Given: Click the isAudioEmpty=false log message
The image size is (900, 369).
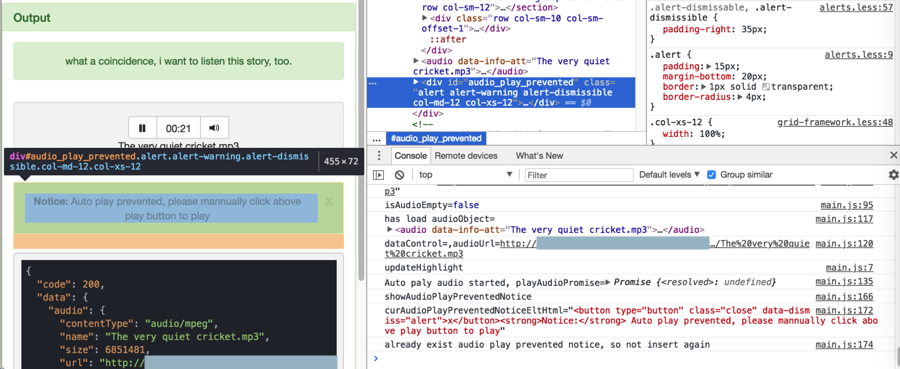Looking at the screenshot, I should coord(432,205).
